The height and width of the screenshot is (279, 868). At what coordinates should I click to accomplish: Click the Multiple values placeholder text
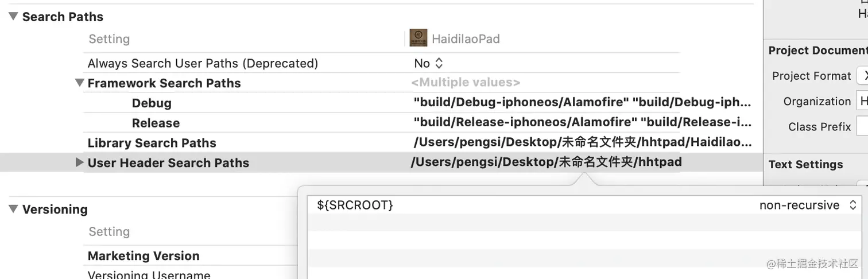(466, 83)
